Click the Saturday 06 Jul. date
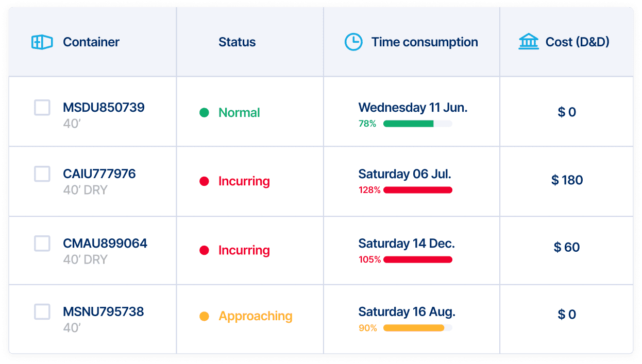The width and height of the screenshot is (642, 364). 404,174
